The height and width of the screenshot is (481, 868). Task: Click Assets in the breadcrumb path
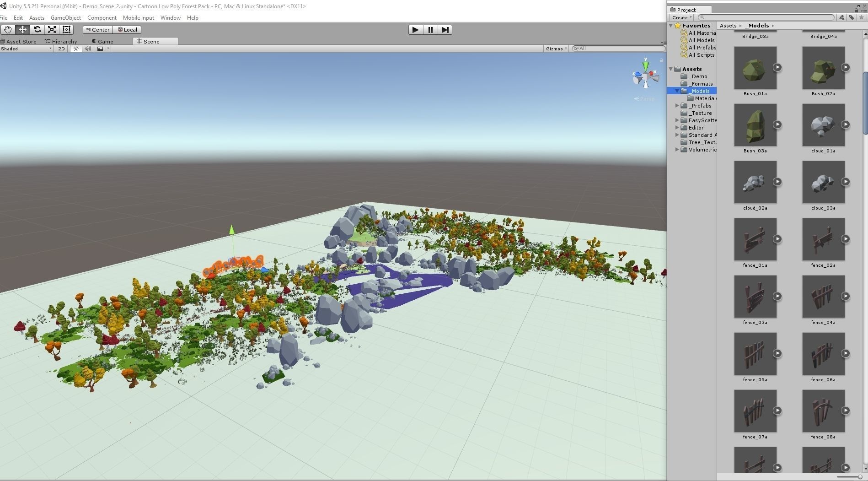pyautogui.click(x=728, y=26)
